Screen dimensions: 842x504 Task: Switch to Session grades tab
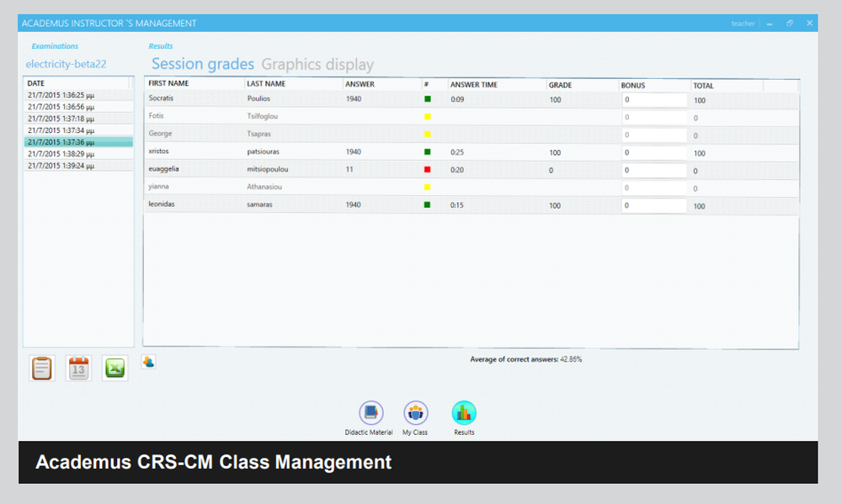(203, 64)
